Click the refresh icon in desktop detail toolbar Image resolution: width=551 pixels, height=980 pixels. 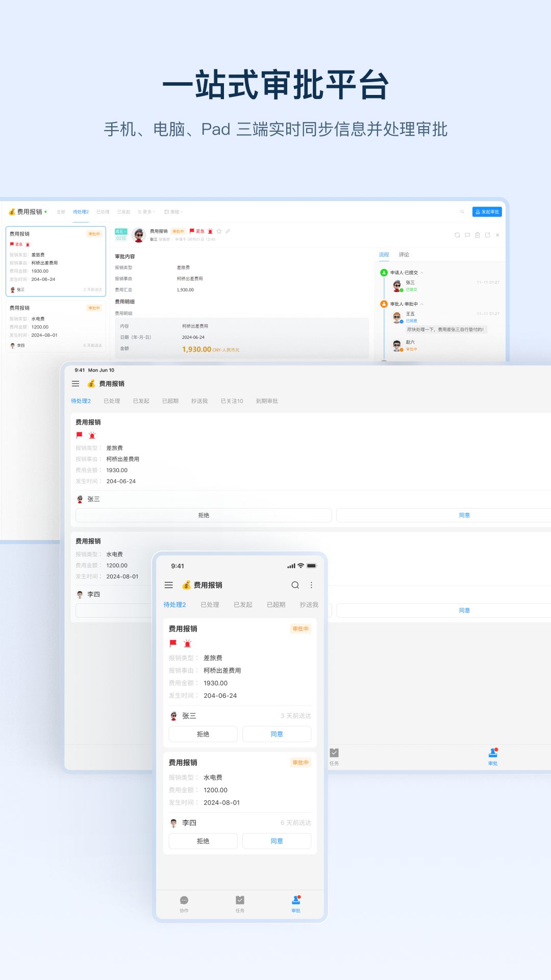(457, 235)
